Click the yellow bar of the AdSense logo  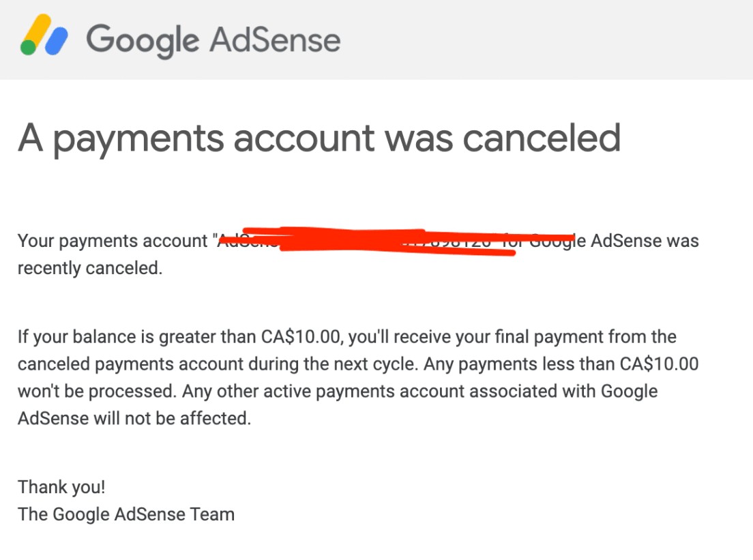point(37,30)
